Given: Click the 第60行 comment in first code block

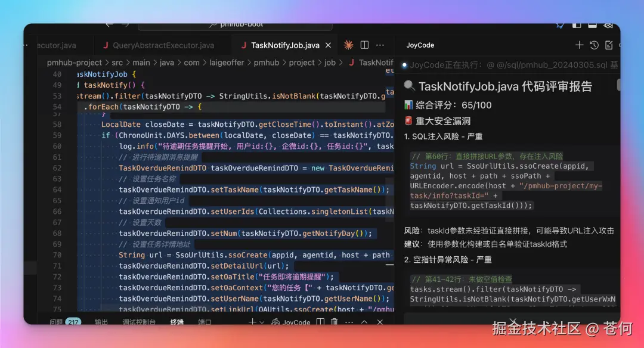Looking at the screenshot, I should [487, 156].
